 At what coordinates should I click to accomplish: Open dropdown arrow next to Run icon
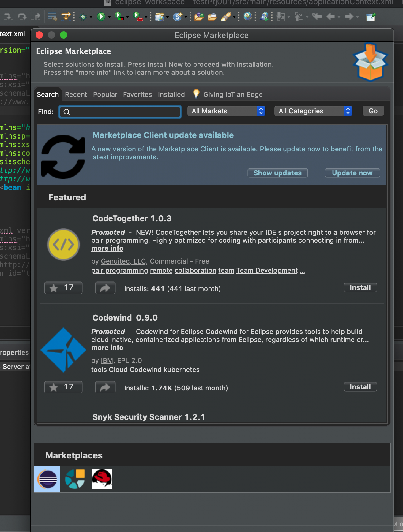coord(109,17)
